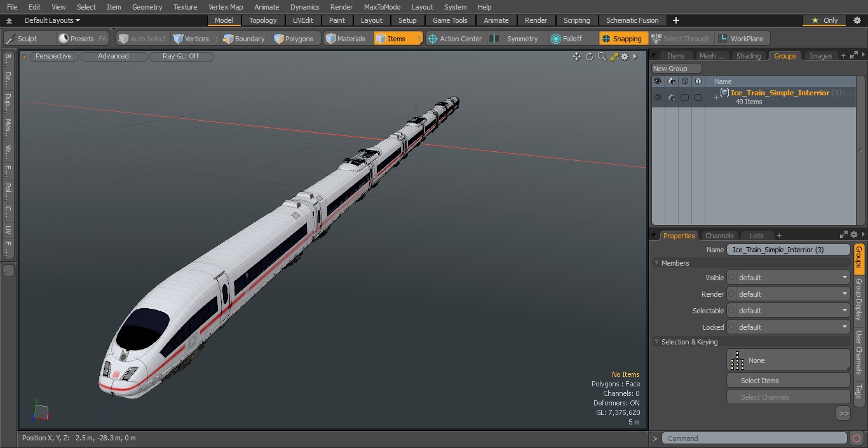Maximize the viewport with yellow arrows icon

614,57
